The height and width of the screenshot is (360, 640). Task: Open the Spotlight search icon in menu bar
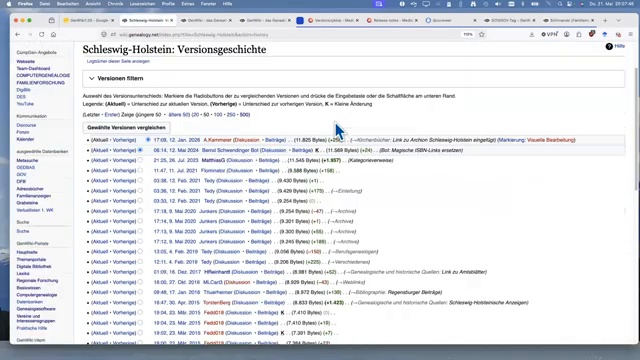pos(560,4)
